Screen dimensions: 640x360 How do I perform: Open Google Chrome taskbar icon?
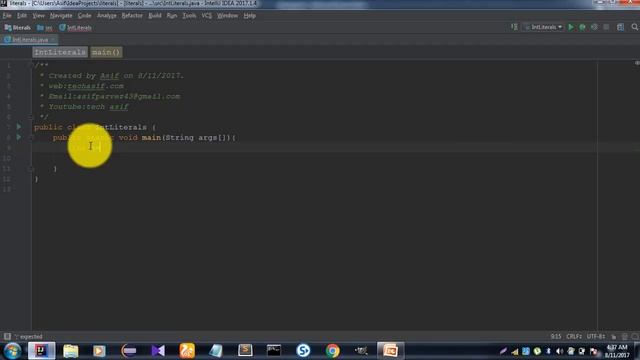pyautogui.click(x=333, y=351)
